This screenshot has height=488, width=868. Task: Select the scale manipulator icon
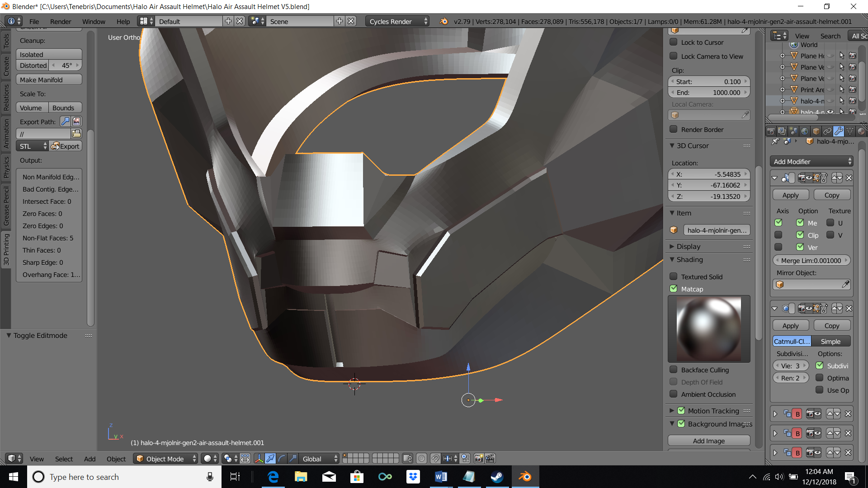tap(293, 459)
